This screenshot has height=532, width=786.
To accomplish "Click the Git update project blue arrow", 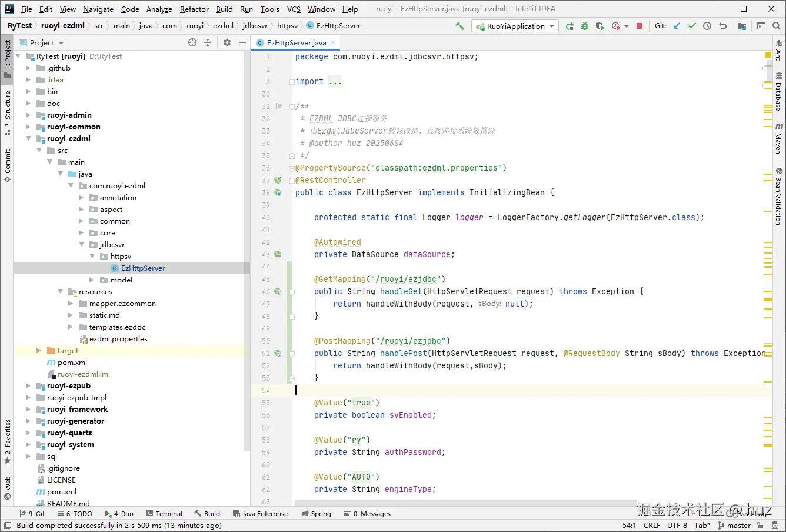I will pyautogui.click(x=677, y=26).
